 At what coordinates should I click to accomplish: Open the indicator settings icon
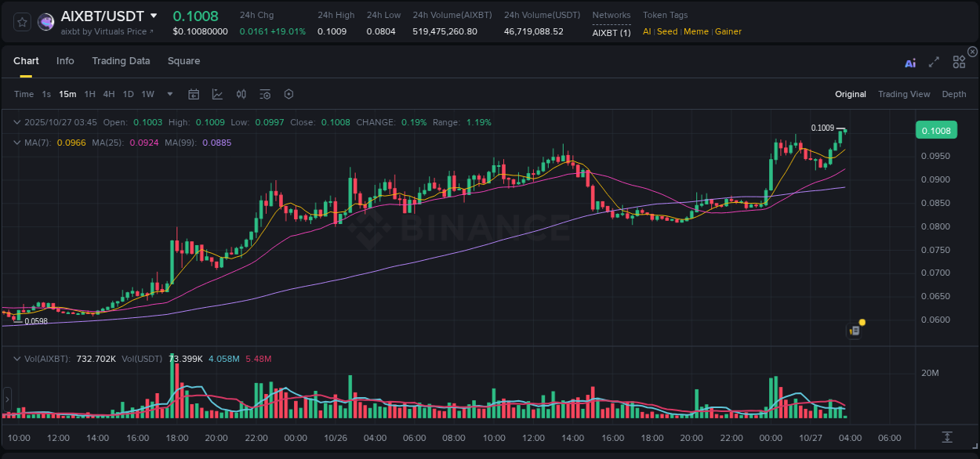coord(265,94)
